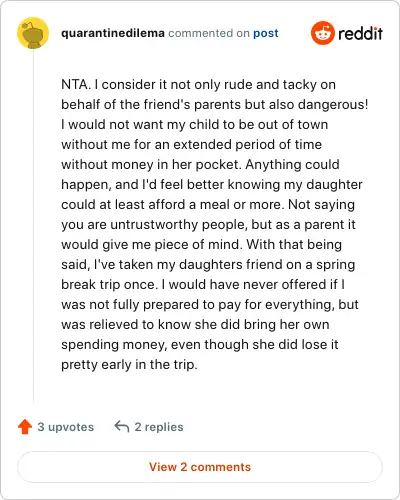Screen dimensions: 400x500
Task: Click the "NTA." verdict at comment start
Action: [x=76, y=84]
